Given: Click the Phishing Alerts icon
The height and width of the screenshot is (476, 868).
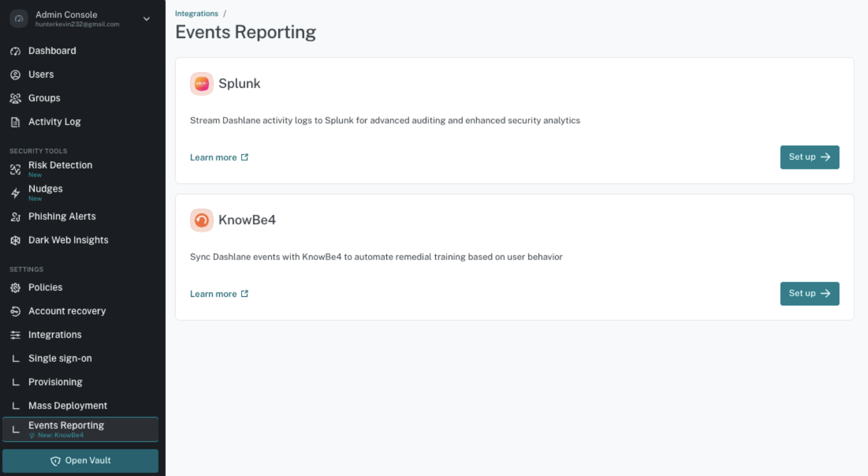Looking at the screenshot, I should (15, 216).
